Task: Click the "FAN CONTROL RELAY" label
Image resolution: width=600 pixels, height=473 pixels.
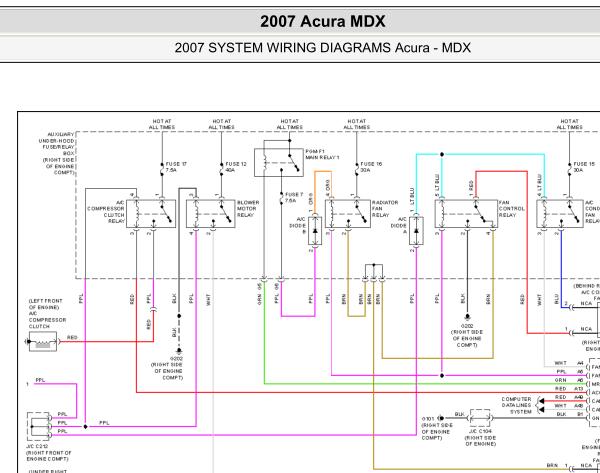Action: point(512,209)
